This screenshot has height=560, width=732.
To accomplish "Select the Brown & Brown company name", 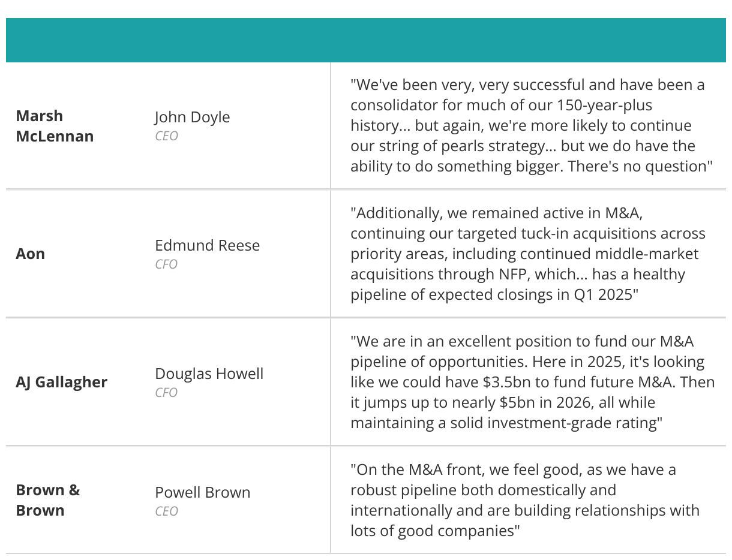I will pyautogui.click(x=48, y=500).
